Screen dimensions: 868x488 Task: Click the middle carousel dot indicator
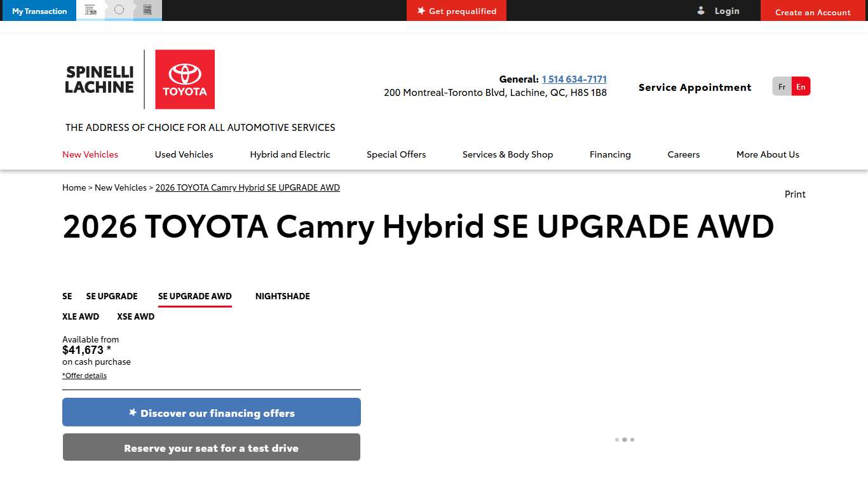pos(625,439)
